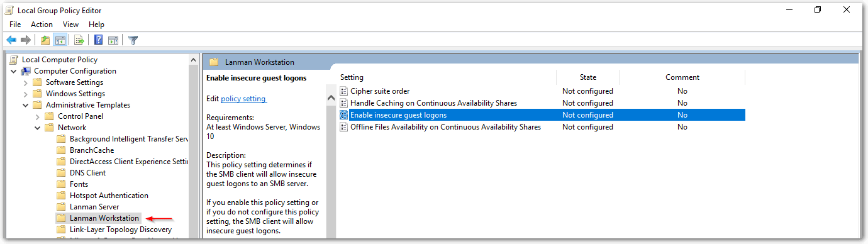Click the Filter funnel toolbar icon

[x=133, y=40]
